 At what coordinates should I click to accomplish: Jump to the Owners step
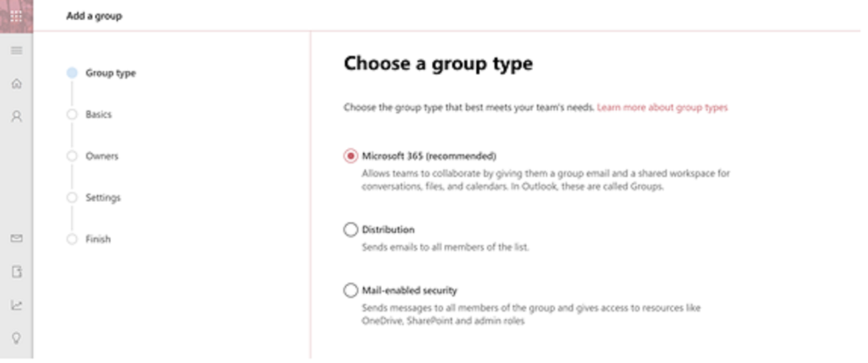pyautogui.click(x=101, y=156)
